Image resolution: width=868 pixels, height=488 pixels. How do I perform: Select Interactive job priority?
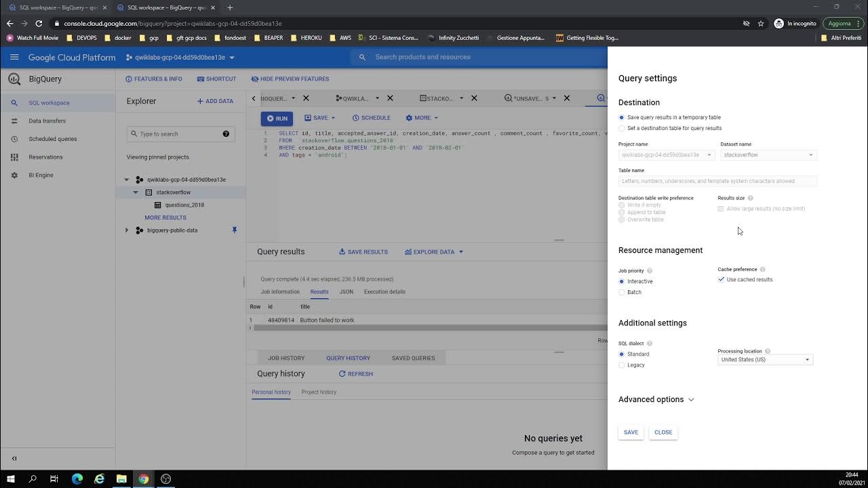(622, 281)
